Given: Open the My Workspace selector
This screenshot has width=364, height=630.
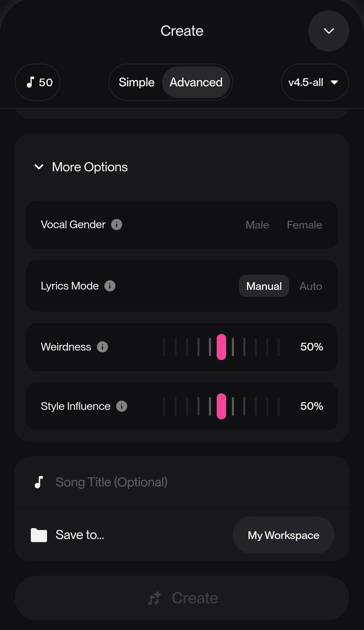Looking at the screenshot, I should point(283,535).
